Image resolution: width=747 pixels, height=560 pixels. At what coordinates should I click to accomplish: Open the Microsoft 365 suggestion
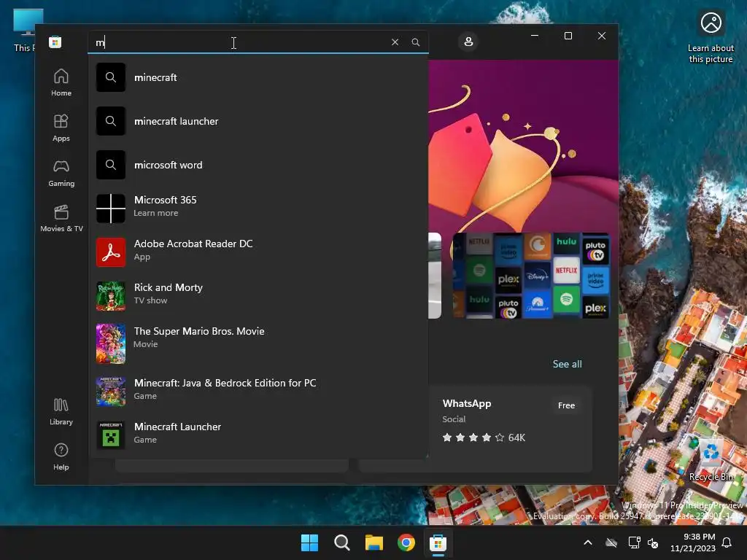pyautogui.click(x=258, y=208)
